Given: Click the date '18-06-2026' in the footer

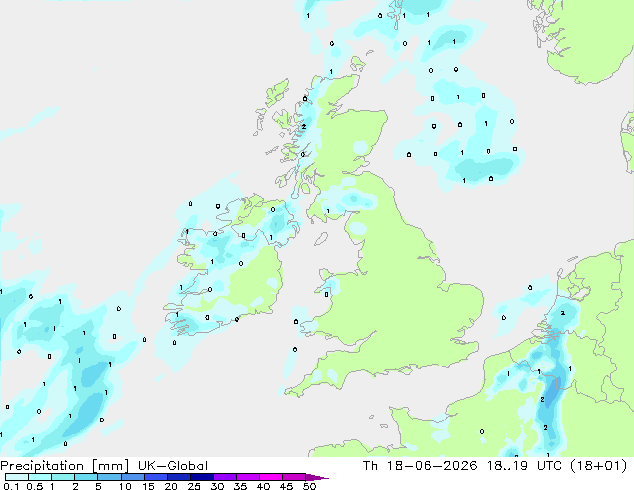Looking at the screenshot, I should (431, 466).
